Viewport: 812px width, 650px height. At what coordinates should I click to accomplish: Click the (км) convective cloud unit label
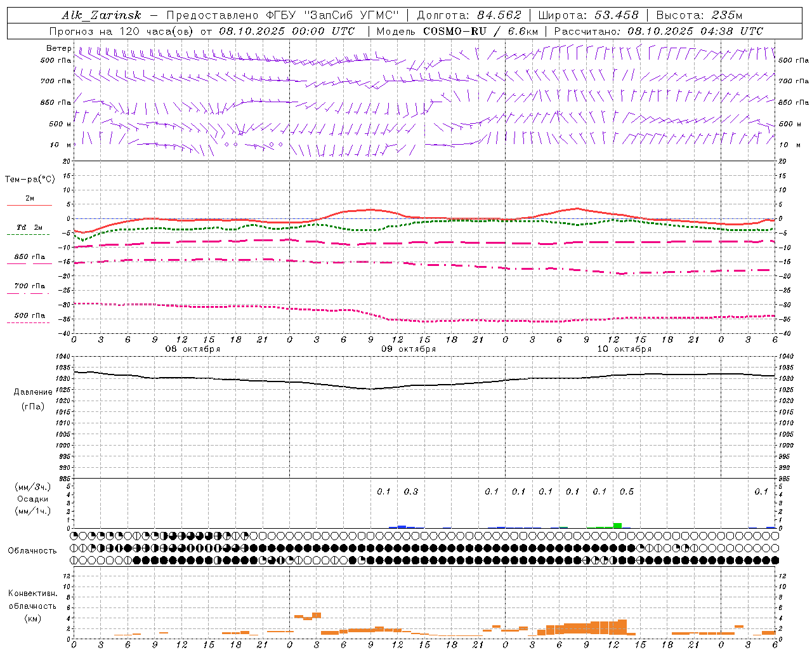click(x=33, y=618)
